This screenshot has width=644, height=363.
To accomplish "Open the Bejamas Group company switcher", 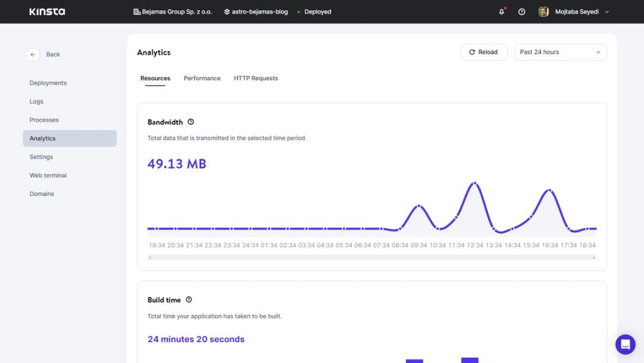I will (173, 11).
